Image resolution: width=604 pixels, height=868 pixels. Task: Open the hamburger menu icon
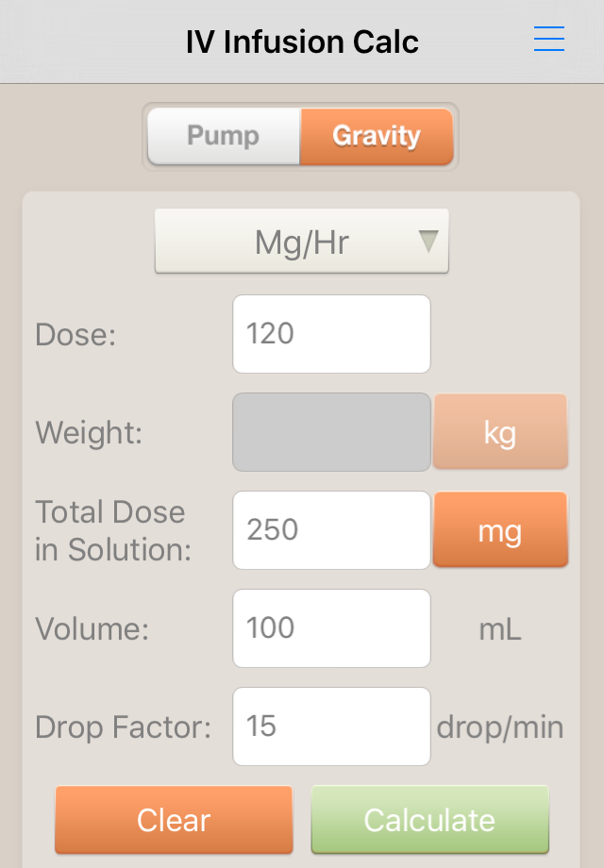[548, 39]
